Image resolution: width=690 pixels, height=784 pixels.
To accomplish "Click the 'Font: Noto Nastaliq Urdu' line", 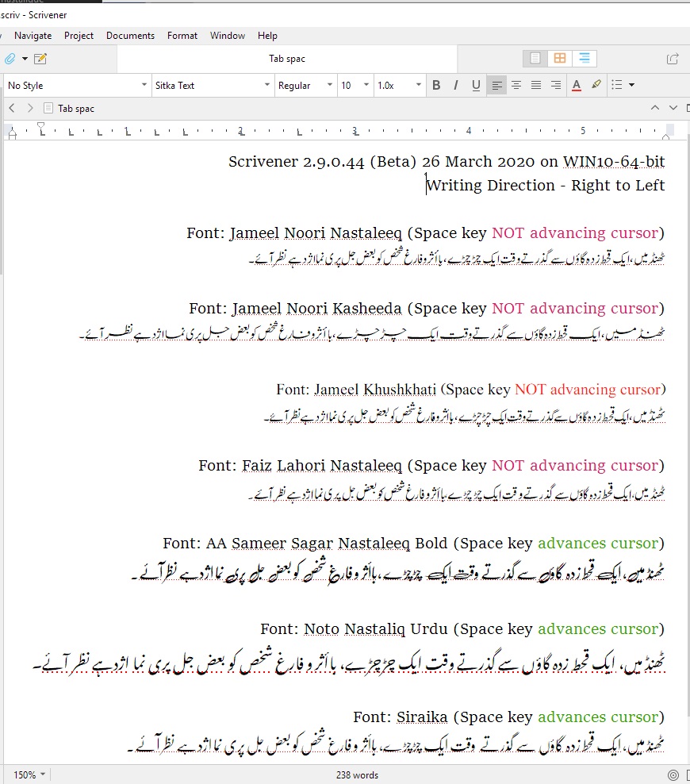I will pyautogui.click(x=462, y=629).
